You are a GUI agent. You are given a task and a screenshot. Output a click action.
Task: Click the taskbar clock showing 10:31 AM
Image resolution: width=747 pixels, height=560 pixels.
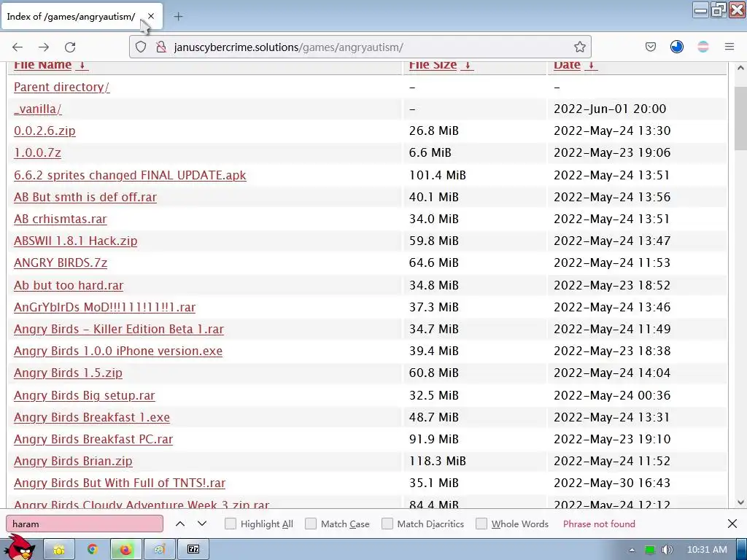(707, 550)
